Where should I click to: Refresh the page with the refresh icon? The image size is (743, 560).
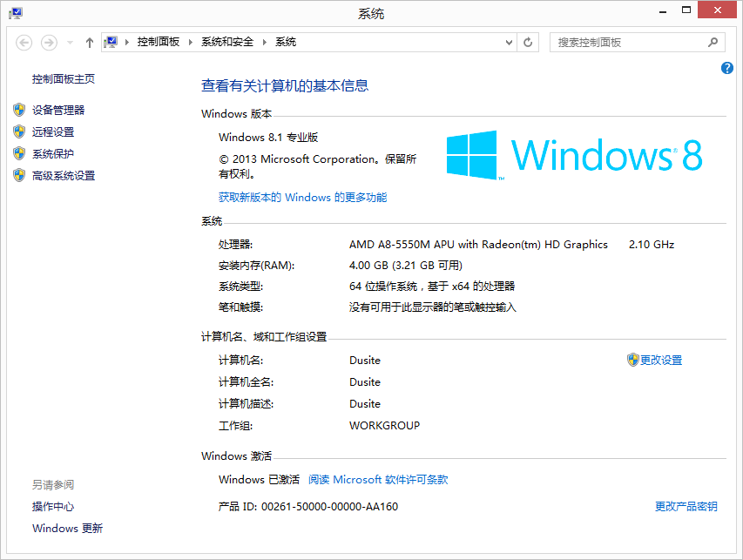[x=528, y=42]
